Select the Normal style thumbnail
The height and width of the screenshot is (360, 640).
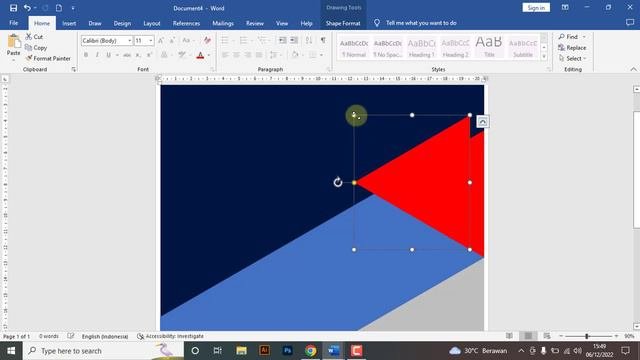point(354,48)
